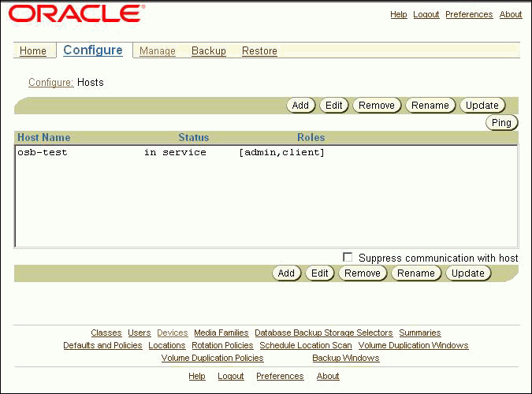Image resolution: width=532 pixels, height=394 pixels.
Task: Switch to the Home tab
Action: pos(33,51)
